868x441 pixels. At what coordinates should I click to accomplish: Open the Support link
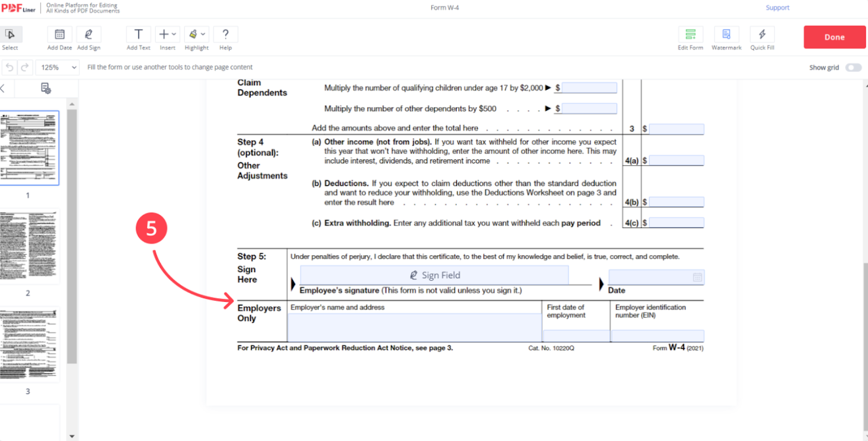click(777, 8)
